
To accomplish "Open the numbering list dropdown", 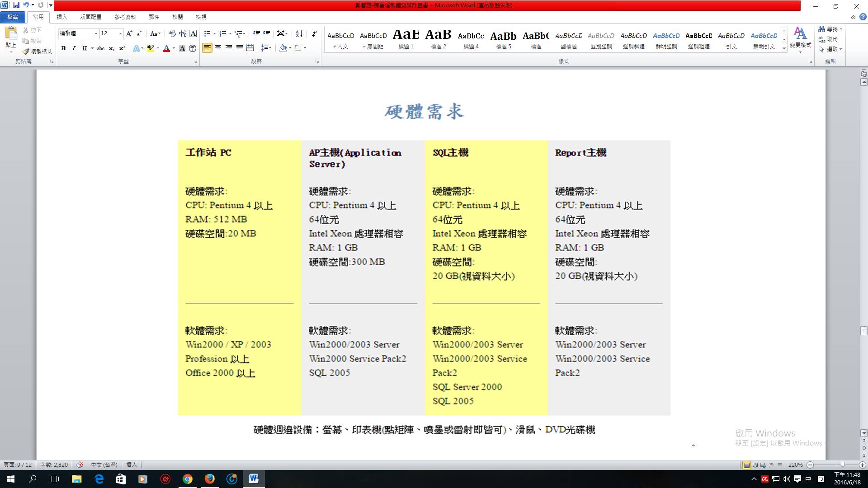I will pos(230,33).
